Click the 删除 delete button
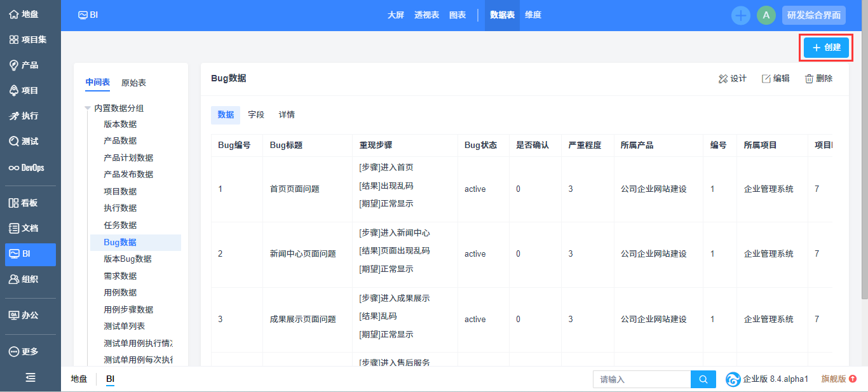The width and height of the screenshot is (868, 392). coord(818,79)
